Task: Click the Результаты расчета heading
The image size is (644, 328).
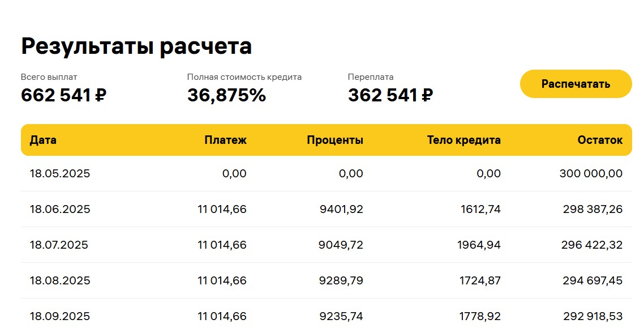Action: coord(136,46)
